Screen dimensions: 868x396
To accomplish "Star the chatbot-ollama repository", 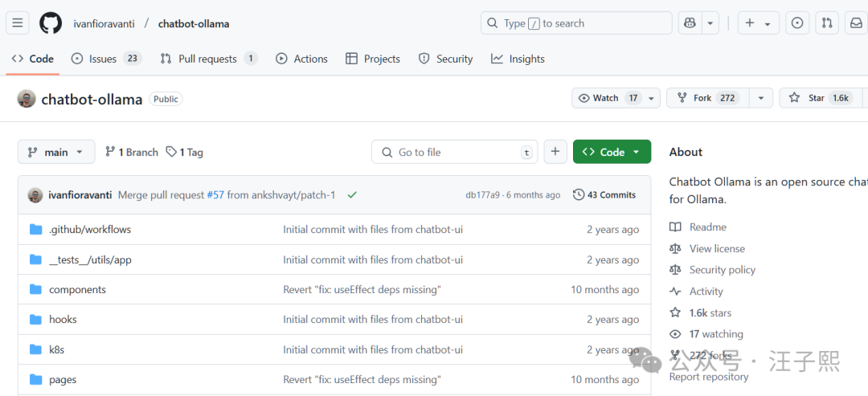I will pos(816,98).
